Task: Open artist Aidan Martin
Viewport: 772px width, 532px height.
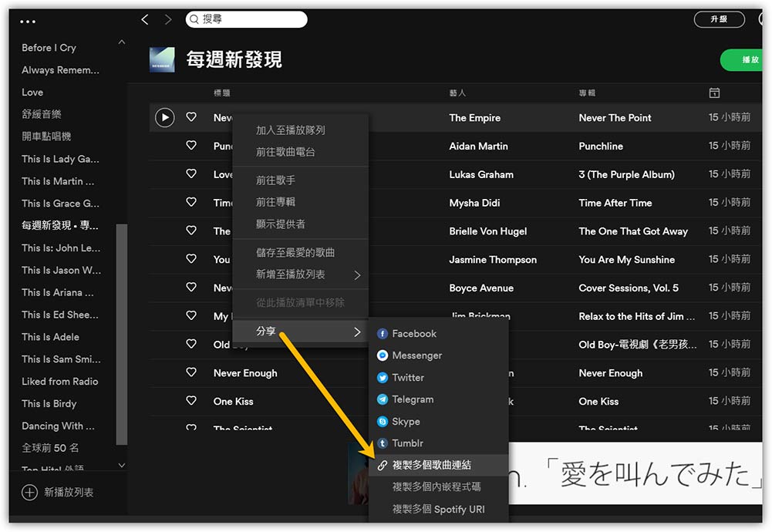Action: [478, 146]
